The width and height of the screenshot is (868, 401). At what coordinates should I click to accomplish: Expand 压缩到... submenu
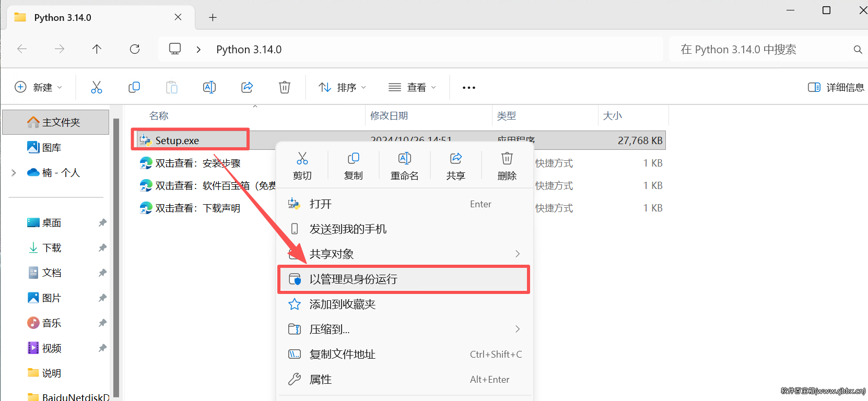[x=518, y=329]
